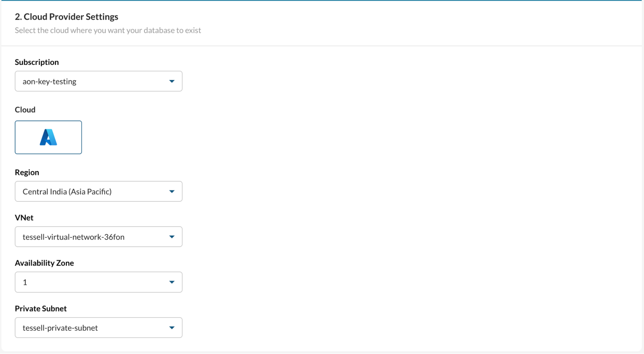Click the Region dropdown caret icon
Image resolution: width=644 pixels, height=354 pixels.
coord(172,192)
